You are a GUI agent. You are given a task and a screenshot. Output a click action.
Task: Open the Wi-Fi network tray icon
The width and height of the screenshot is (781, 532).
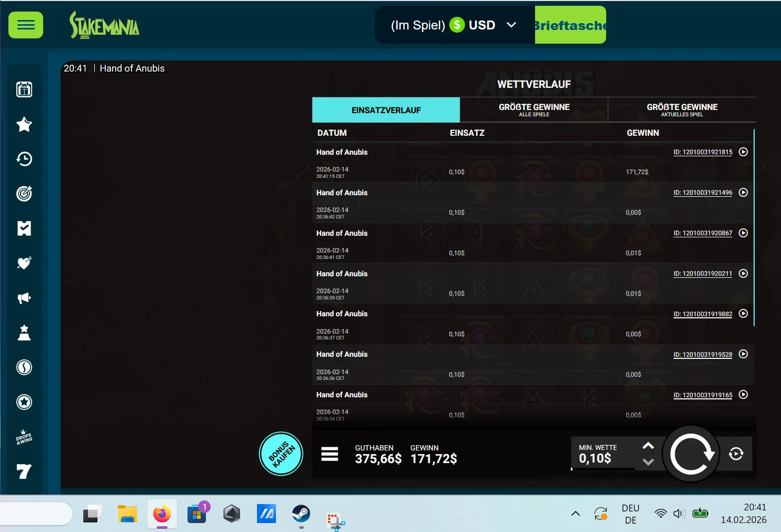(660, 514)
